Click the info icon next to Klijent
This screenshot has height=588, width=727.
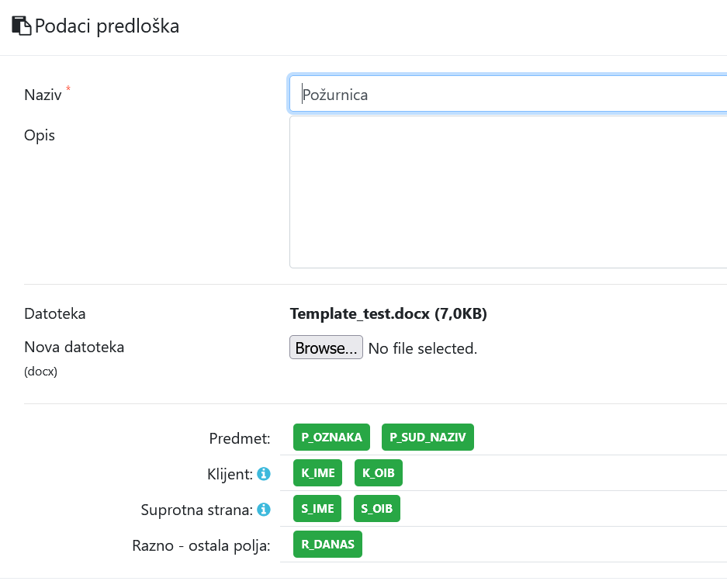[264, 473]
